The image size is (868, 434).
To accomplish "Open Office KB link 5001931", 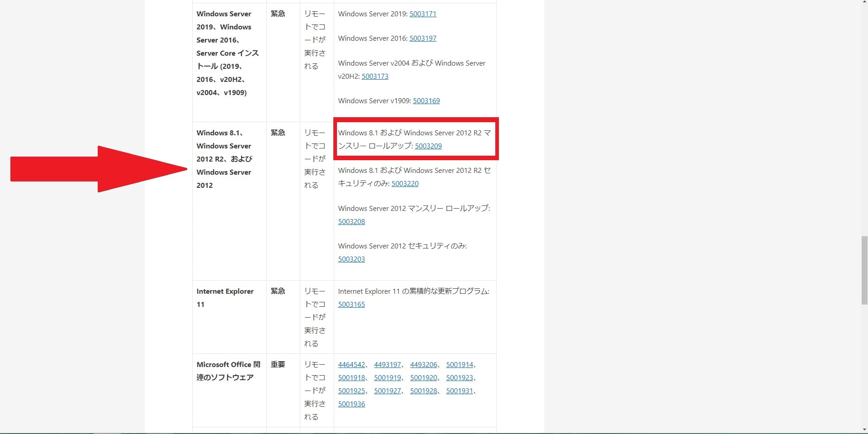I will 460,391.
